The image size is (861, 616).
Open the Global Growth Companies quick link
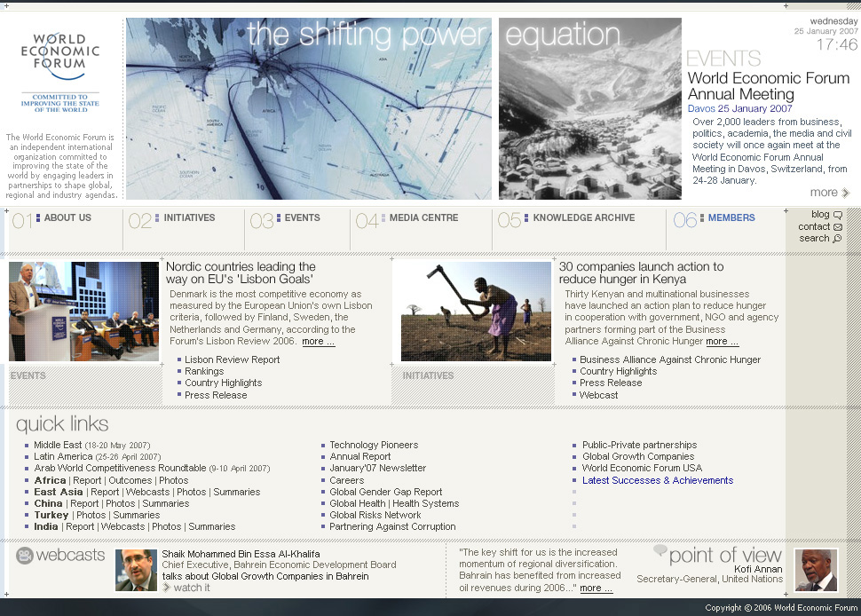pos(638,456)
